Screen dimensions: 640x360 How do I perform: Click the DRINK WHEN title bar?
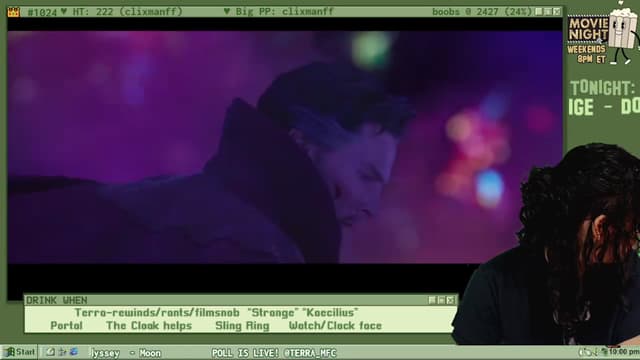[x=241, y=300]
